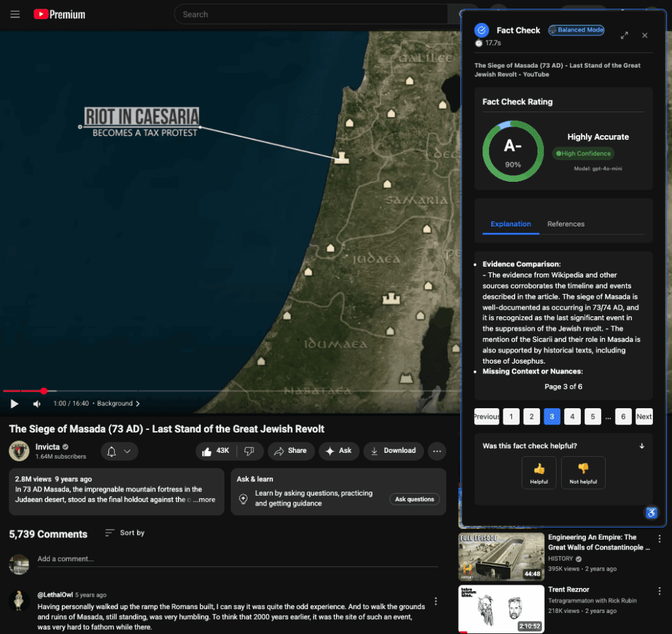The width and height of the screenshot is (672, 634).
Task: Switch to the References tab
Action: (x=566, y=224)
